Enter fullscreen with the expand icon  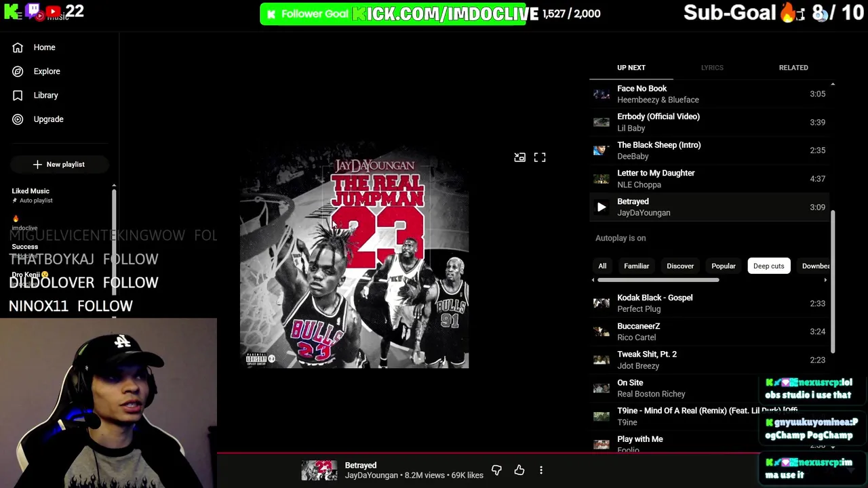point(540,157)
